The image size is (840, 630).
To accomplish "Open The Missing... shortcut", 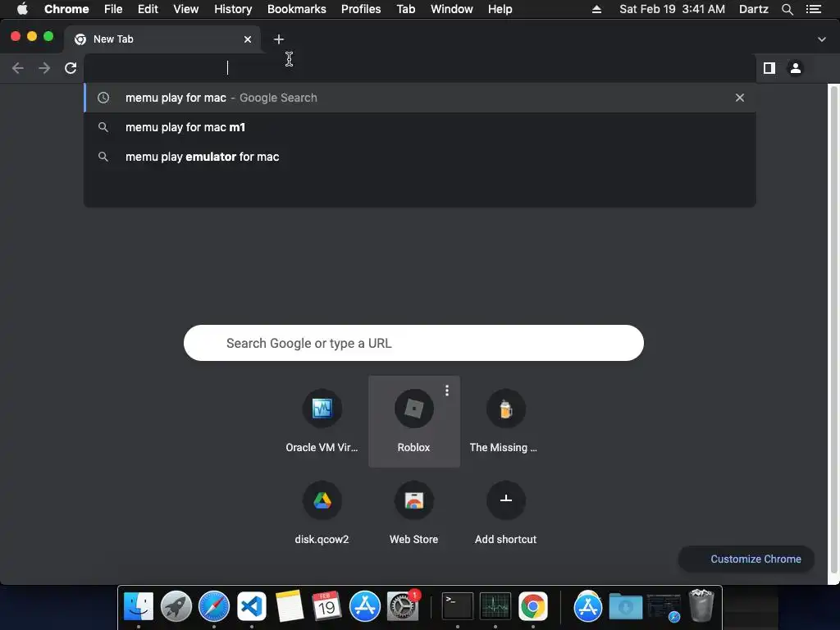I will (505, 422).
